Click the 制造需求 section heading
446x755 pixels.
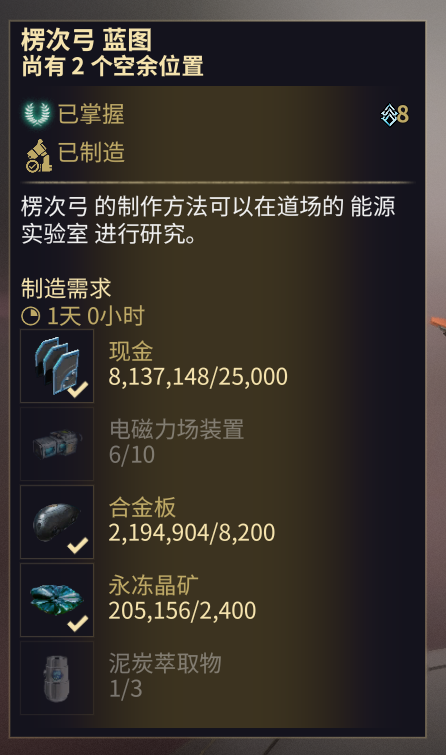click(66, 288)
